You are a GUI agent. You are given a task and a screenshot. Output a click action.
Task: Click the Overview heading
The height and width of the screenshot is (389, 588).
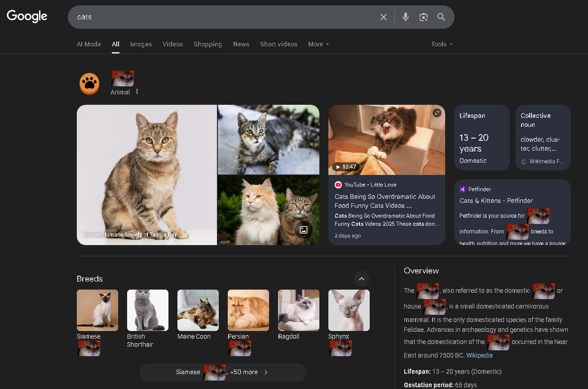click(421, 271)
